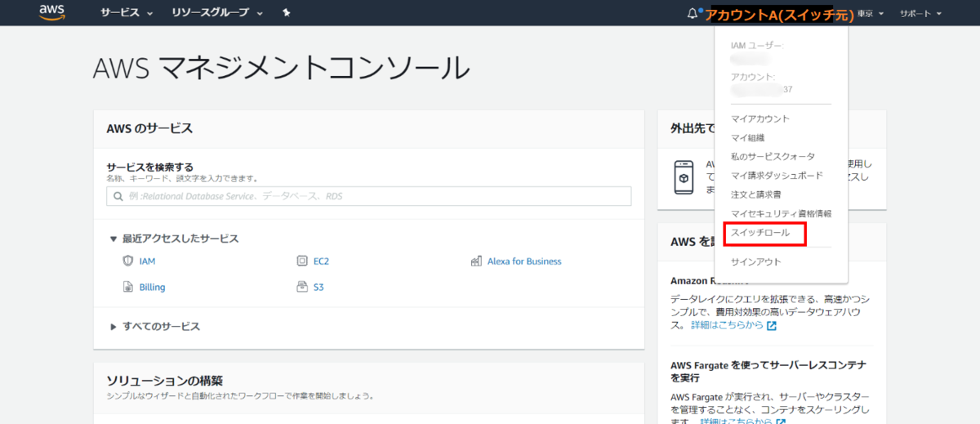Select マイアカウント menu entry

[x=760, y=118]
